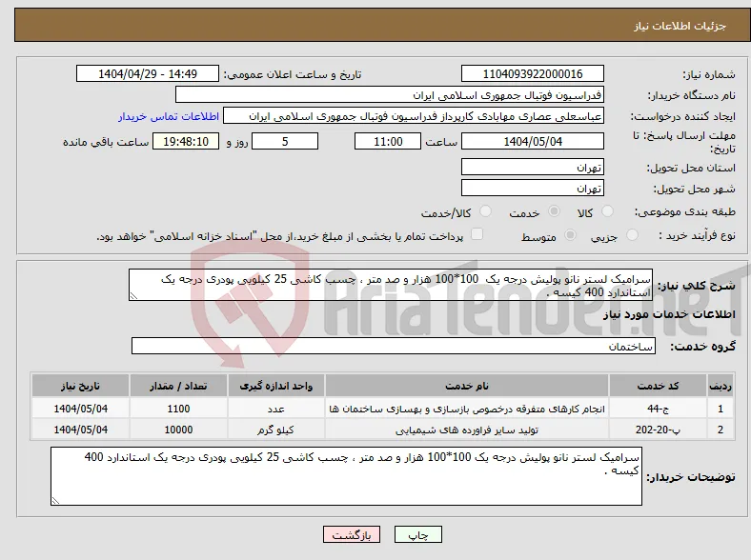Click the اطلاعات خدمات مورد نیاز section heading

(x=669, y=314)
